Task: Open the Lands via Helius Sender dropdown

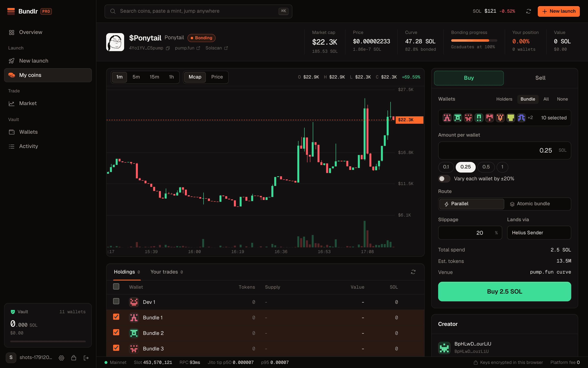Action: coord(539,233)
